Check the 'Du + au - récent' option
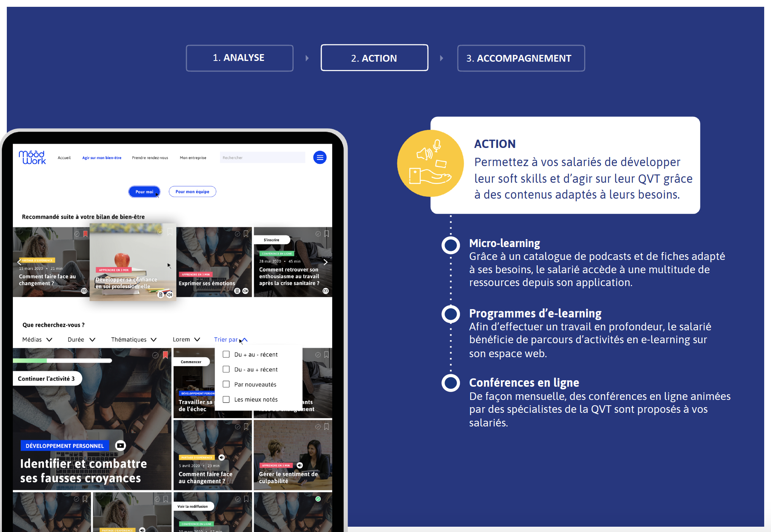Screen dimensions: 771x532 (226, 354)
